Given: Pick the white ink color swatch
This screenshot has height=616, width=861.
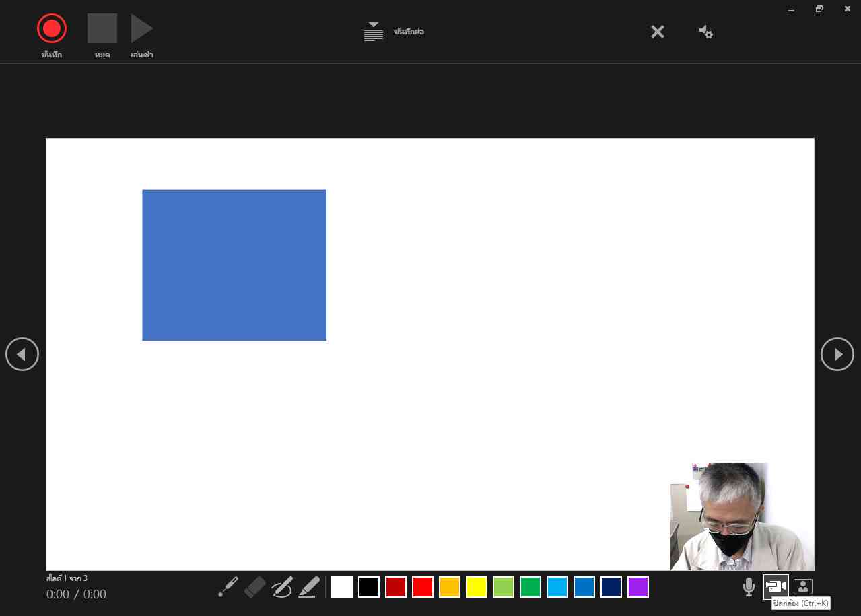Looking at the screenshot, I should tap(342, 587).
